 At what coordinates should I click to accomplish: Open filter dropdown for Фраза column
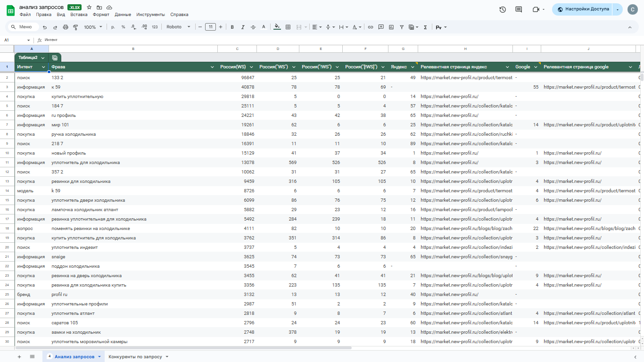[x=213, y=67]
